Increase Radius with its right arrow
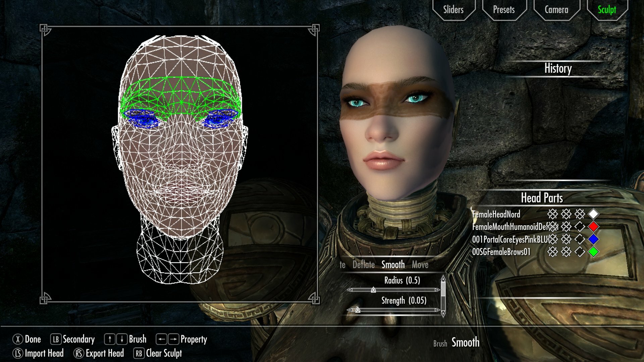The image size is (644, 362). (x=437, y=290)
